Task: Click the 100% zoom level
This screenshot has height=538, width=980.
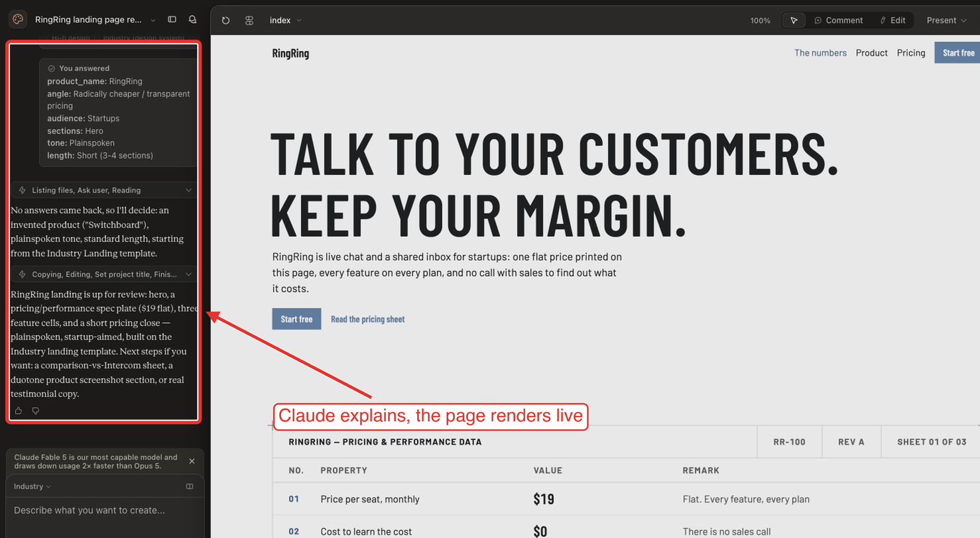Action: click(760, 21)
